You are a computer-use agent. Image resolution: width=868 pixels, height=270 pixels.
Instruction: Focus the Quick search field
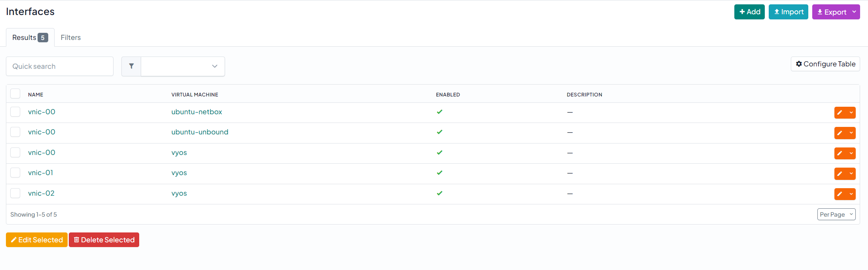click(x=60, y=66)
